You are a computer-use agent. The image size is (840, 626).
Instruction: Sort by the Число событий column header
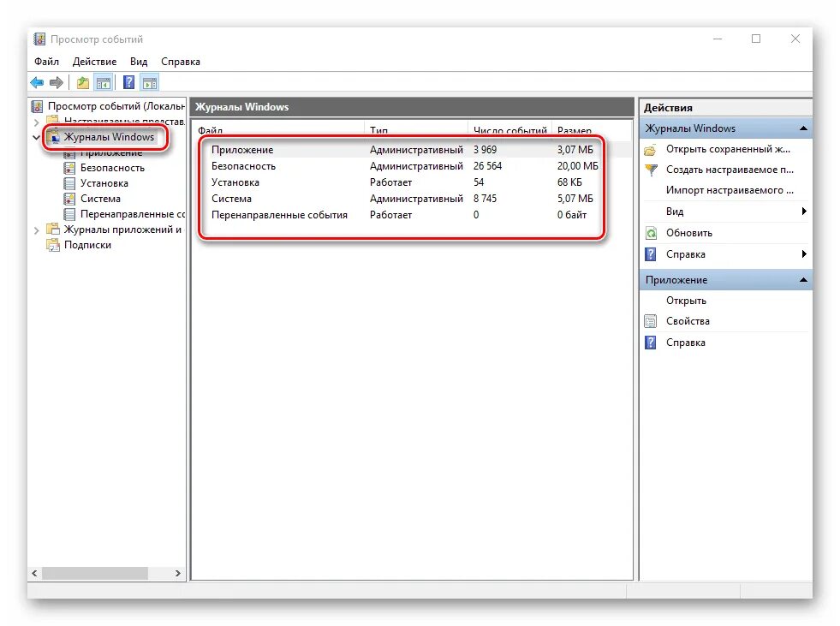[509, 130]
